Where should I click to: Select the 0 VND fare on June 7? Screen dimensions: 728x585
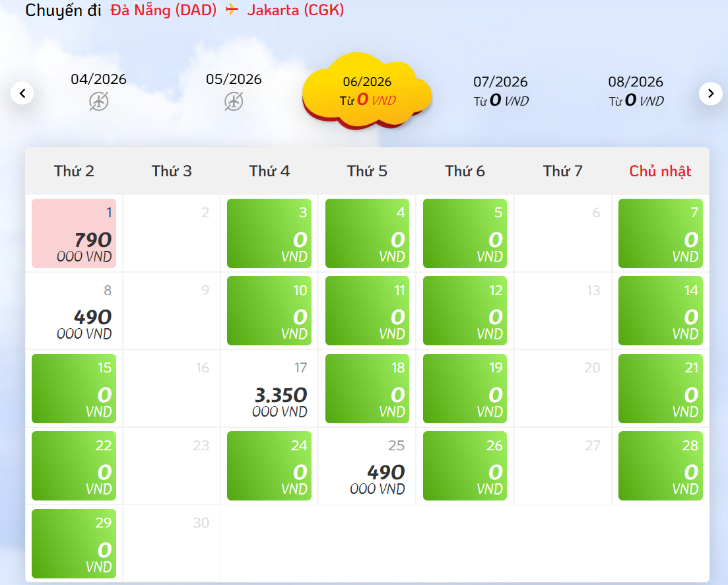[x=660, y=234]
